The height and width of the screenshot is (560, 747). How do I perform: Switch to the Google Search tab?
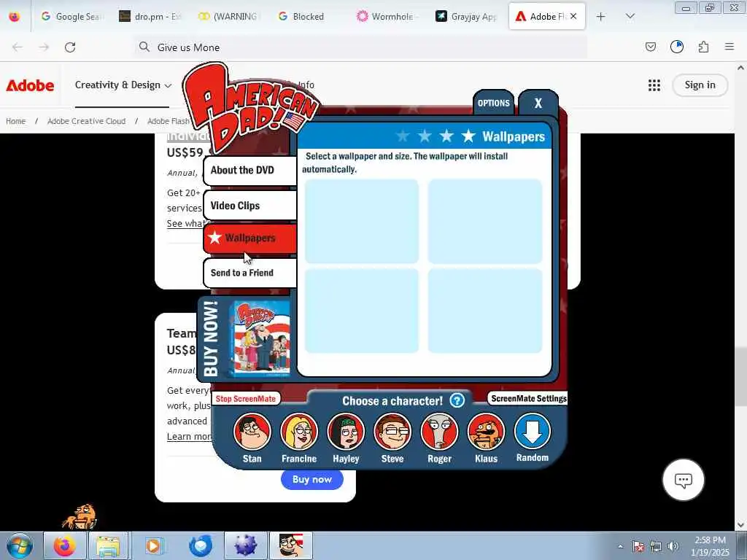(71, 17)
